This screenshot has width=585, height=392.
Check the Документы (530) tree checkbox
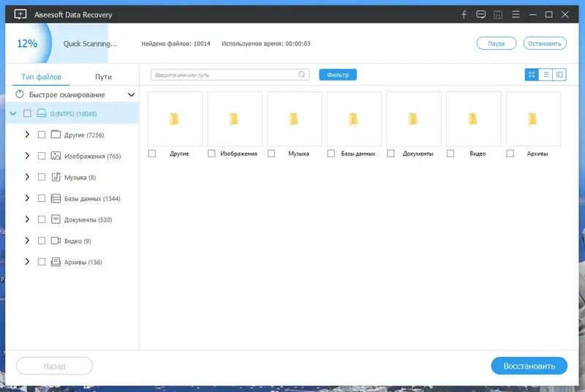(x=42, y=219)
